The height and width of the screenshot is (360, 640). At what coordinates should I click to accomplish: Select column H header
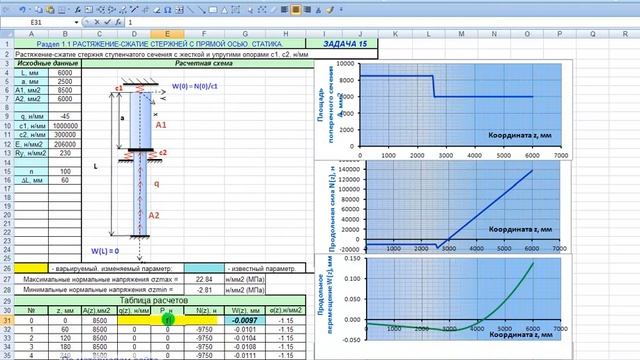tap(285, 34)
